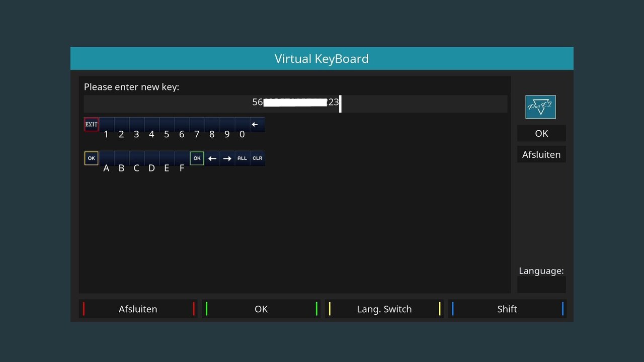The width and height of the screenshot is (644, 362).
Task: Click the PurE2 logo image
Action: (x=540, y=107)
